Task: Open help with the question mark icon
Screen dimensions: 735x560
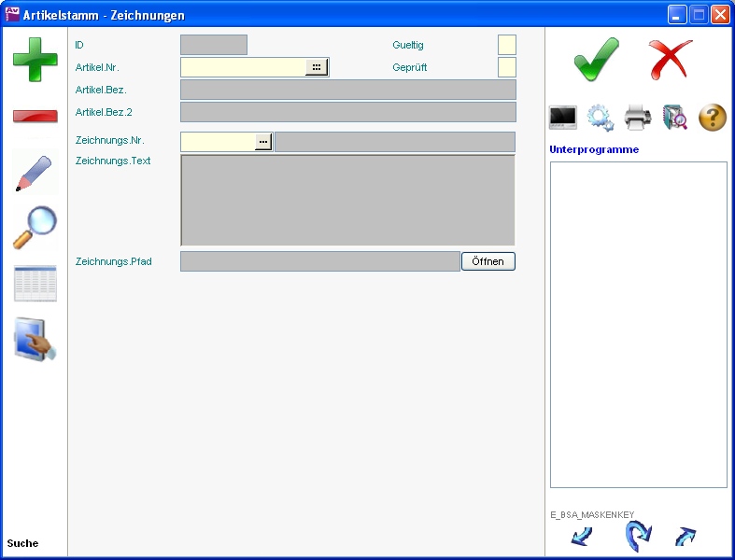Action: (713, 118)
